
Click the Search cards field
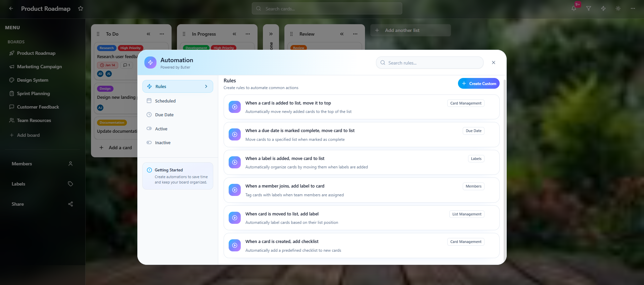point(327,8)
